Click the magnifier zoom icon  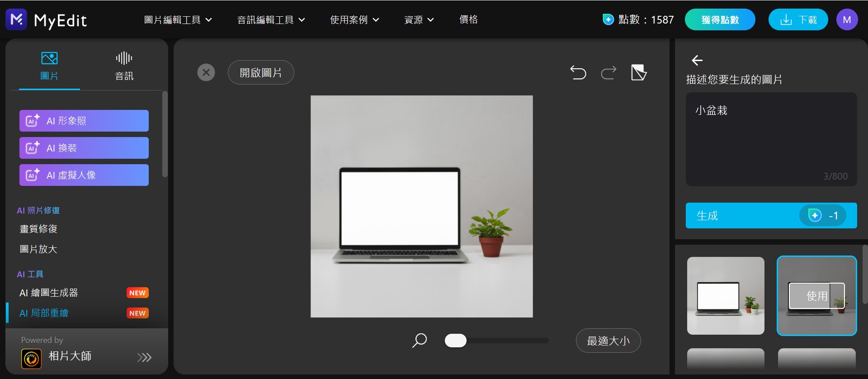[420, 341]
